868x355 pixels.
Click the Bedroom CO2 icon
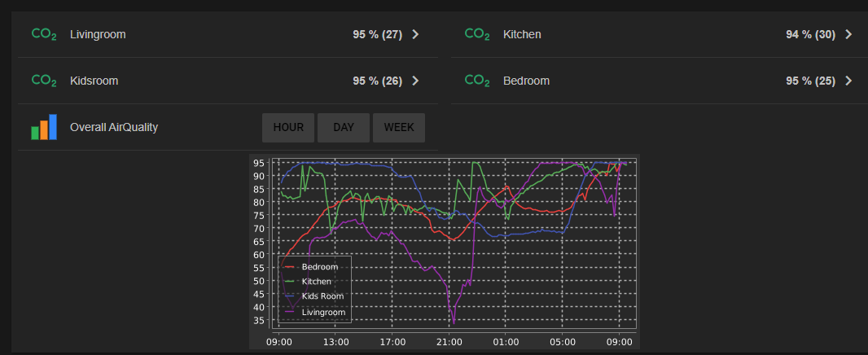(x=476, y=81)
